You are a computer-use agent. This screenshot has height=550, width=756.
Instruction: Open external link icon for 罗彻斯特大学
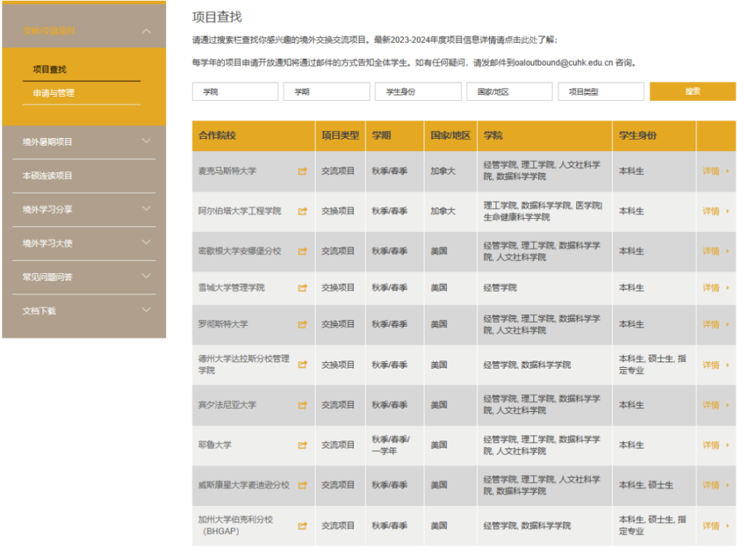tap(302, 325)
